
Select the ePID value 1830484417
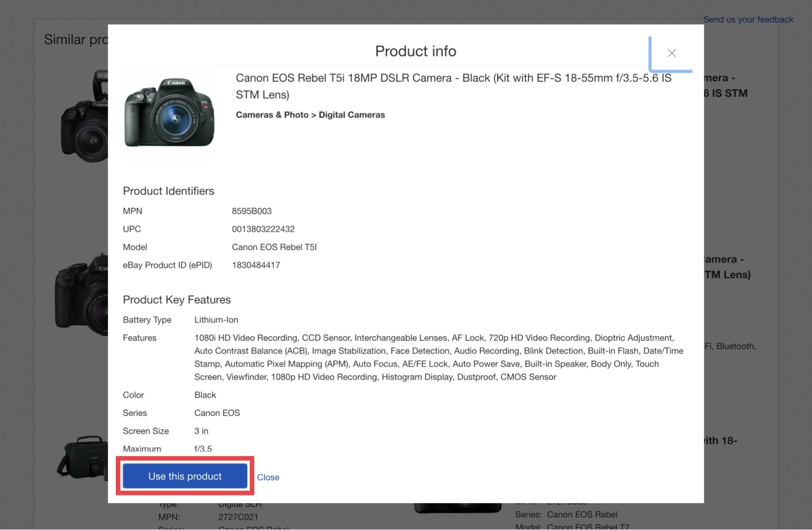coord(256,265)
